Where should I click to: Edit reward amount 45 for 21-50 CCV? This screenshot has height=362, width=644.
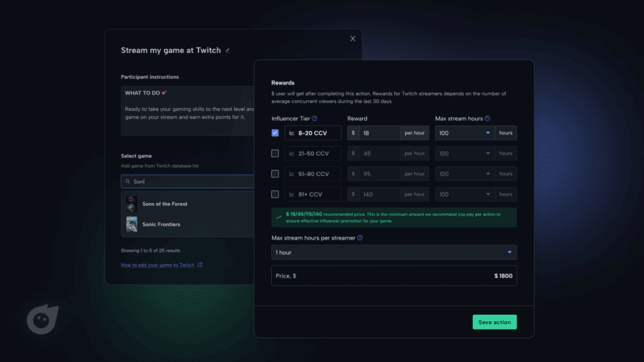pyautogui.click(x=379, y=154)
